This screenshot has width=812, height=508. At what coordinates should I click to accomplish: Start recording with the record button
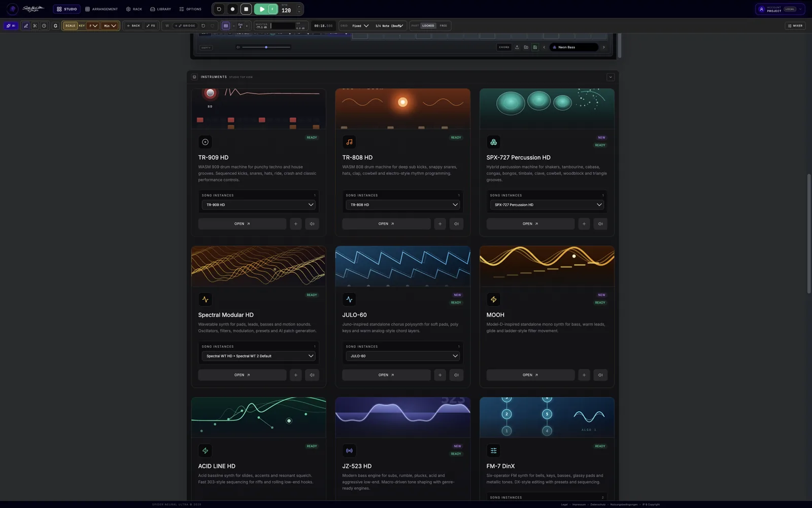click(232, 9)
